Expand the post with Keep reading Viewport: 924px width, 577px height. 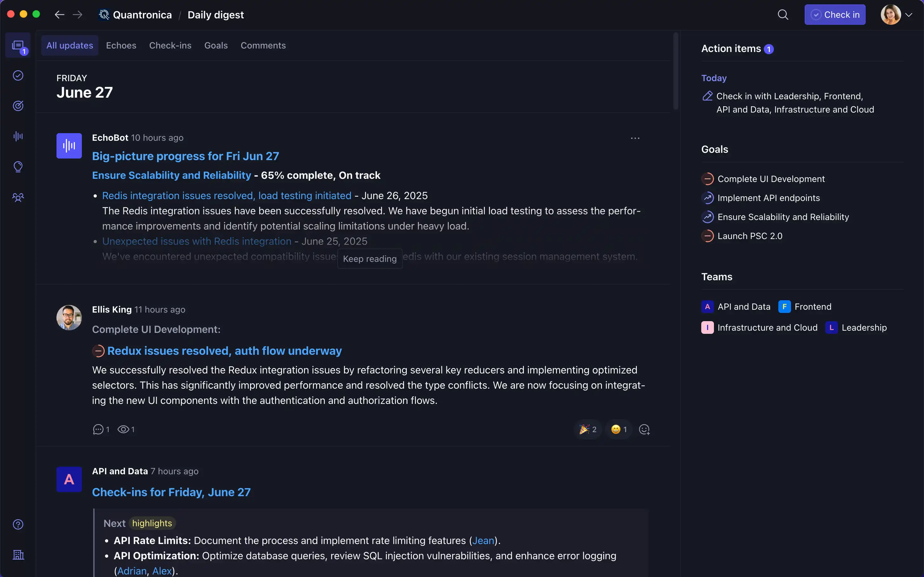click(x=370, y=259)
